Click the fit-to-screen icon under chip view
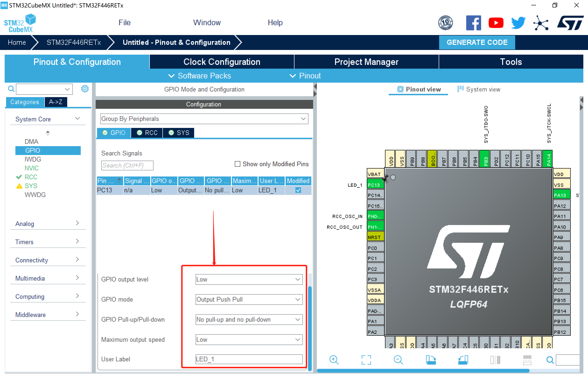588x377 pixels. point(366,360)
